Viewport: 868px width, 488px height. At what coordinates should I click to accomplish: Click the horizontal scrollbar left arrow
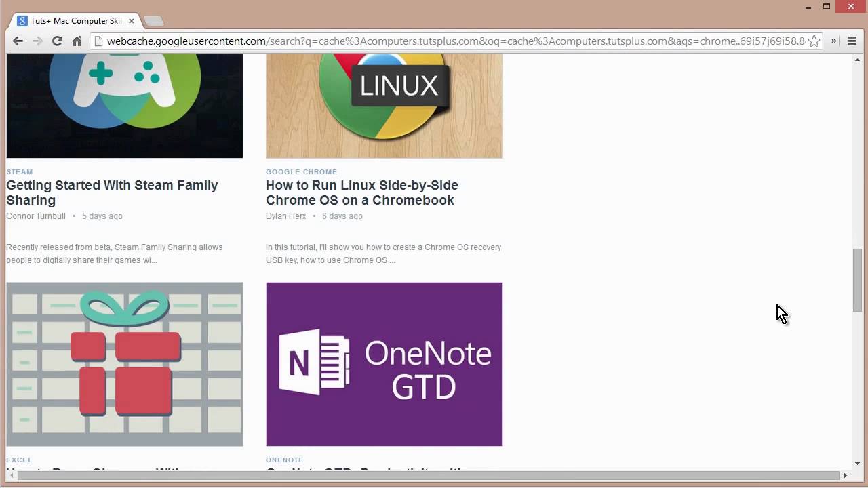point(10,475)
